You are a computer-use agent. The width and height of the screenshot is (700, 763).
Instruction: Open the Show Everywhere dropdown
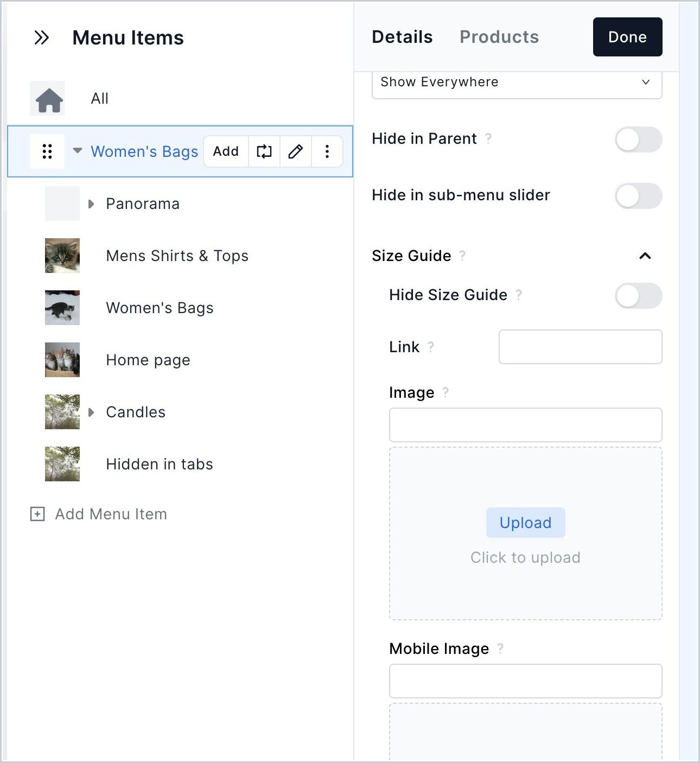pos(517,82)
